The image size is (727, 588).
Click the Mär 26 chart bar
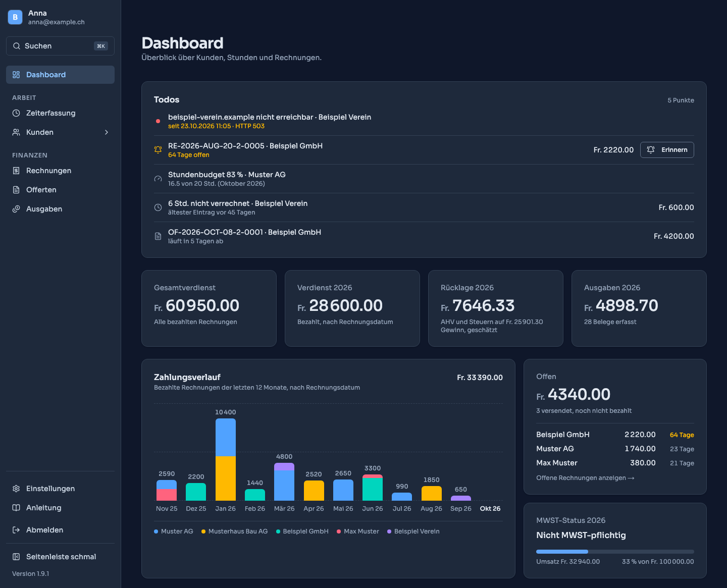point(284,482)
